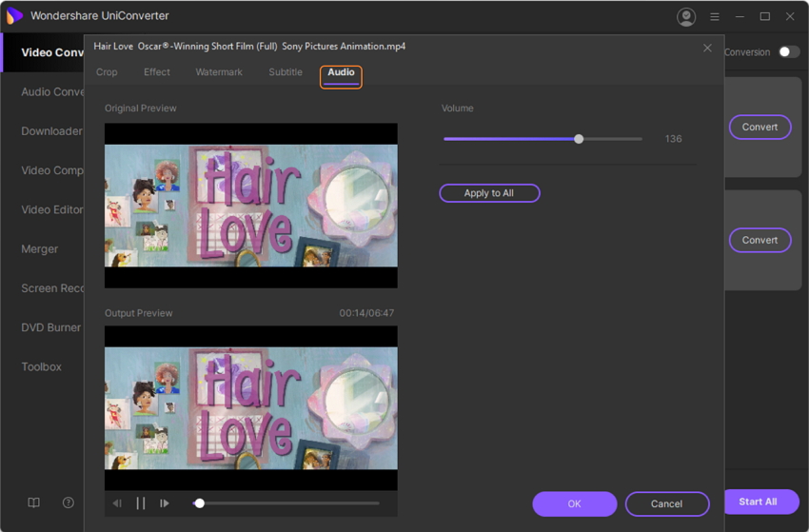Close the UniConverter window
Image resolution: width=809 pixels, height=532 pixels.
click(790, 16)
